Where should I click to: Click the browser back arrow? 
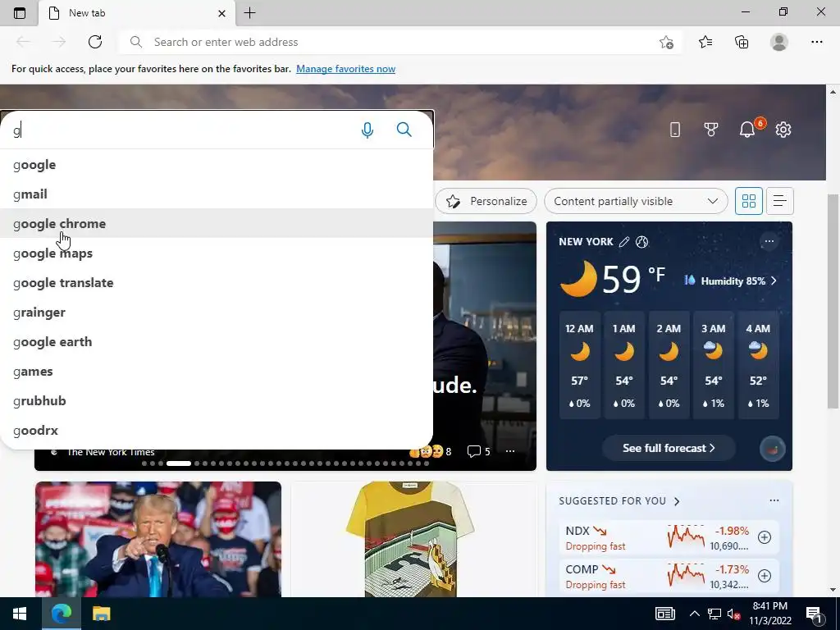[23, 42]
